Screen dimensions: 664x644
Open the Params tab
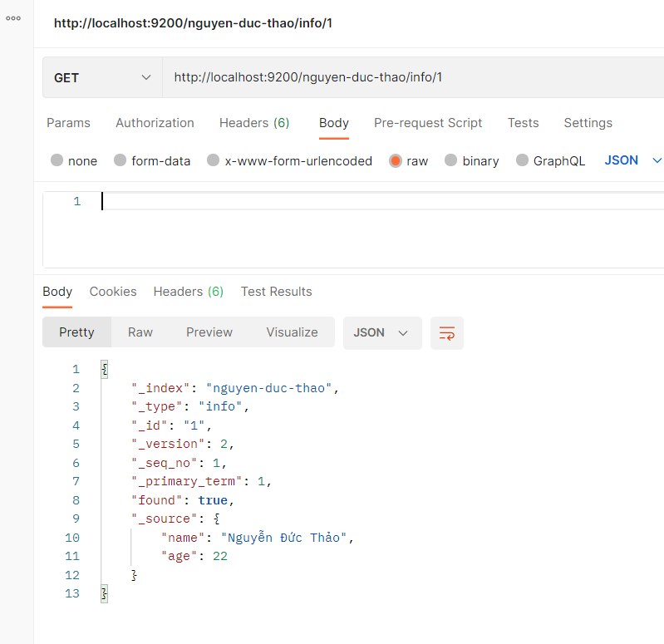click(x=68, y=123)
